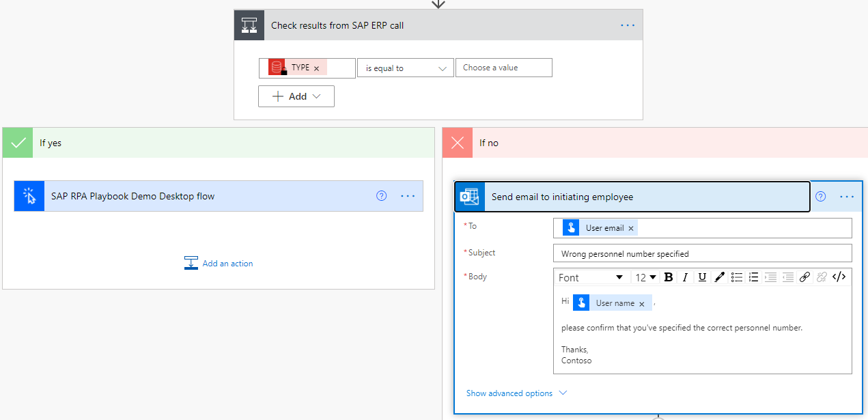Open the font size 12 dropdown
The image size is (868, 420).
pos(646,277)
